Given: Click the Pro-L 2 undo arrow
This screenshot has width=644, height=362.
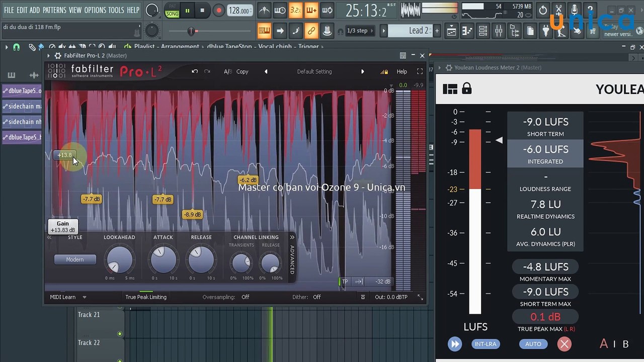Looking at the screenshot, I should coord(195,71).
